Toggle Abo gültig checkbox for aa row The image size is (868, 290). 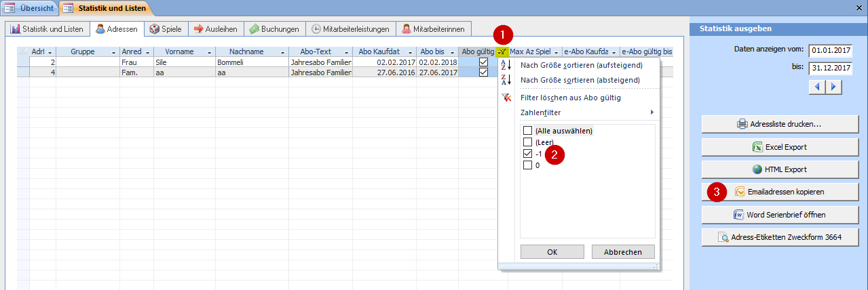pos(483,72)
